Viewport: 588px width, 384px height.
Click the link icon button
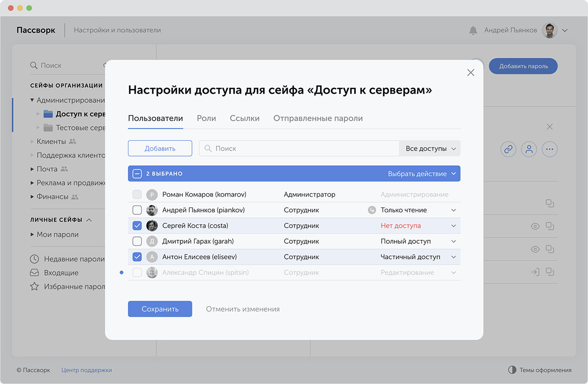coord(508,150)
